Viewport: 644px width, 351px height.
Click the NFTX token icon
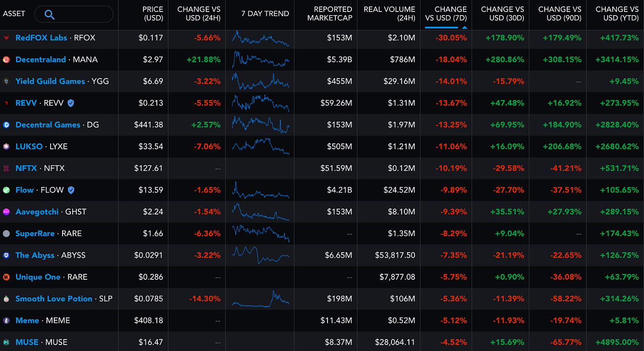(6, 168)
